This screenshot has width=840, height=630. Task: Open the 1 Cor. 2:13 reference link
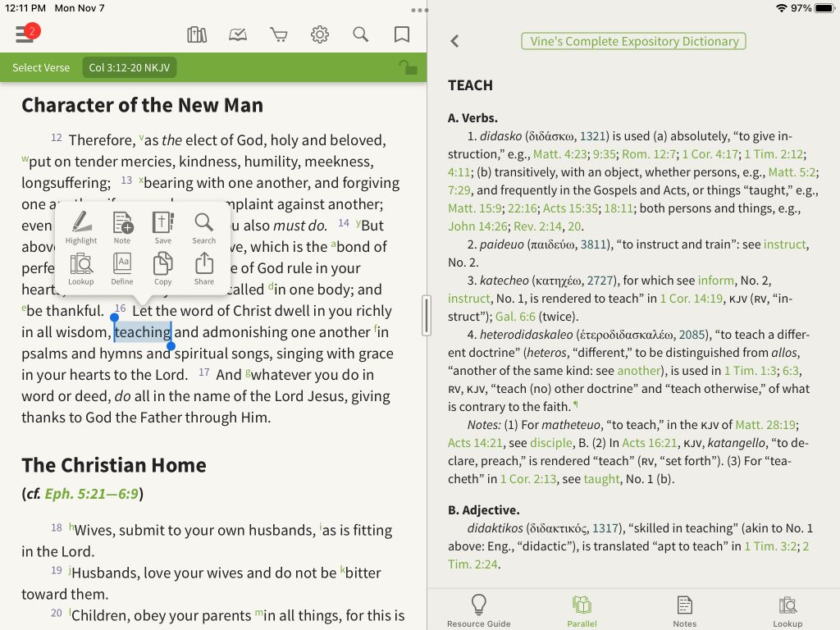coord(528,479)
